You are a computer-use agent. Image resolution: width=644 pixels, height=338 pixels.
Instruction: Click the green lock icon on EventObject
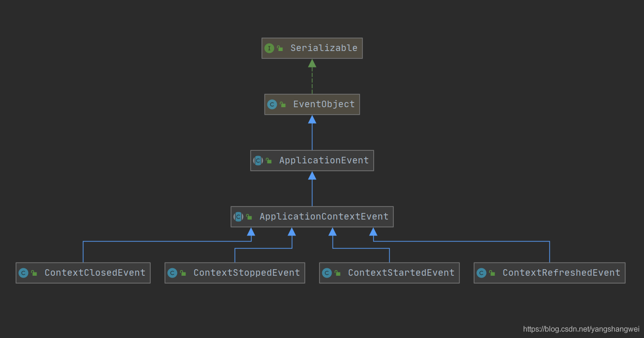(x=283, y=104)
